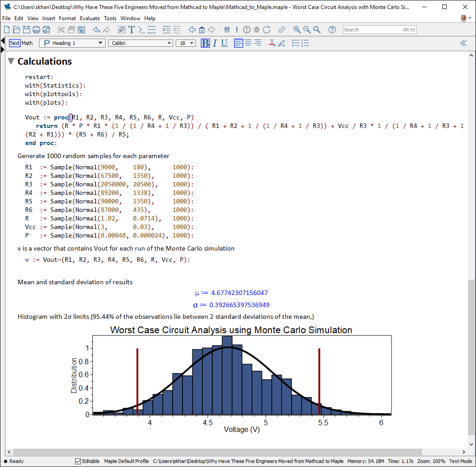Collapse the context panel with double chevron
The image size is (476, 467).
(463, 43)
